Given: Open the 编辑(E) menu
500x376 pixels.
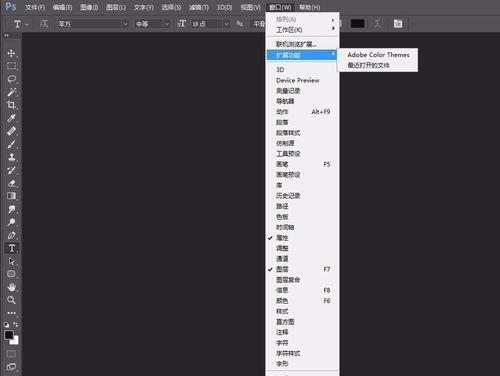Looking at the screenshot, I should [62, 7].
